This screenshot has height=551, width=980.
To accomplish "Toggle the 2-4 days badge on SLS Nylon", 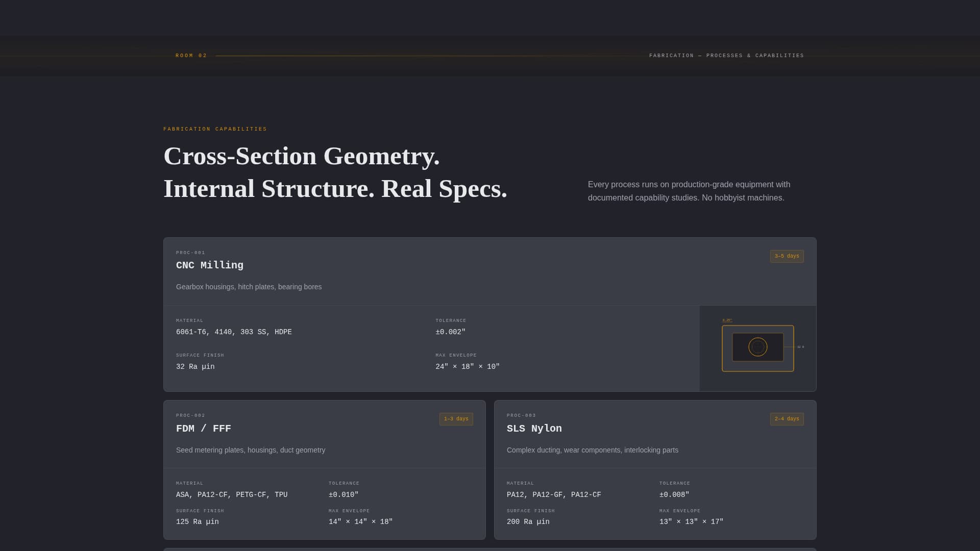I will click(787, 419).
